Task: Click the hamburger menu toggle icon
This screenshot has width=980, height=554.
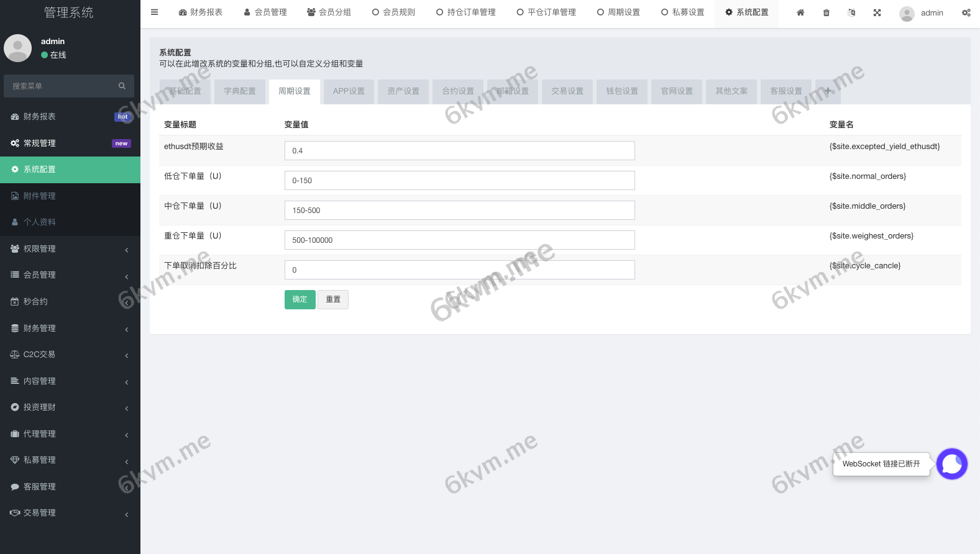Action: click(154, 12)
